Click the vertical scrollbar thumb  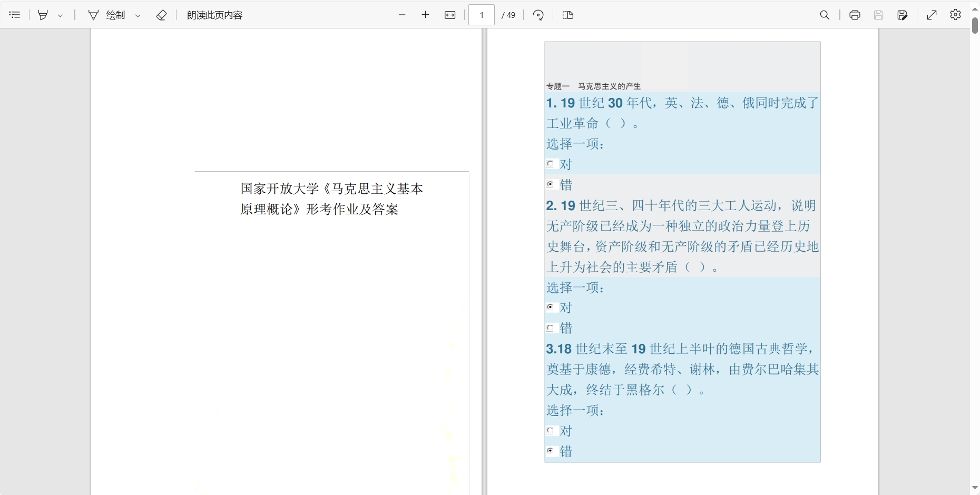coord(975,25)
